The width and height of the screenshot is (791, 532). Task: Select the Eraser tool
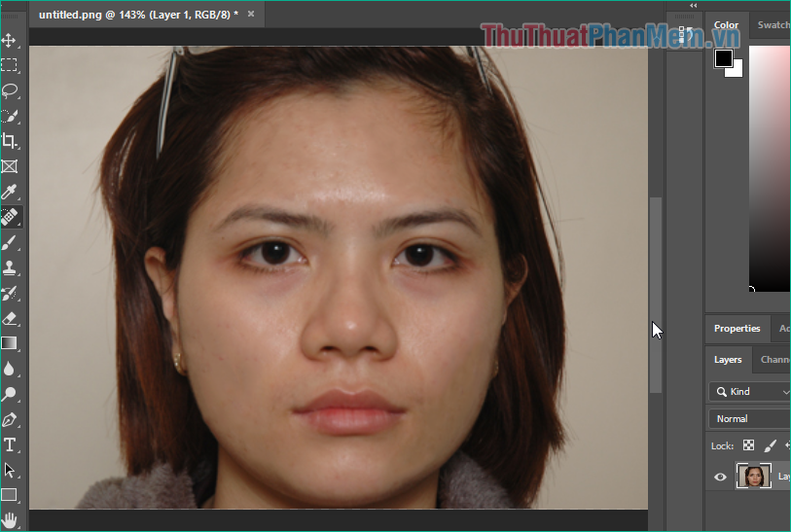tap(9, 318)
